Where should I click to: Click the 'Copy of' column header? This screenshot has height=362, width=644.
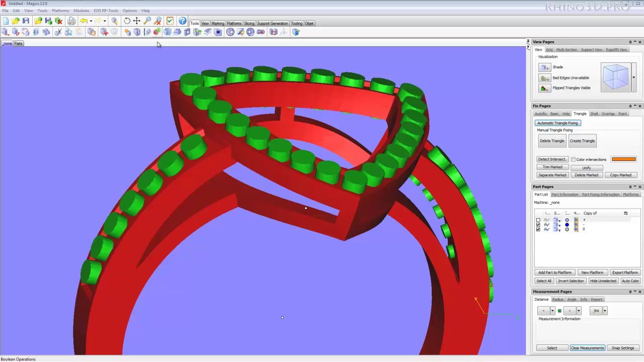pyautogui.click(x=590, y=213)
